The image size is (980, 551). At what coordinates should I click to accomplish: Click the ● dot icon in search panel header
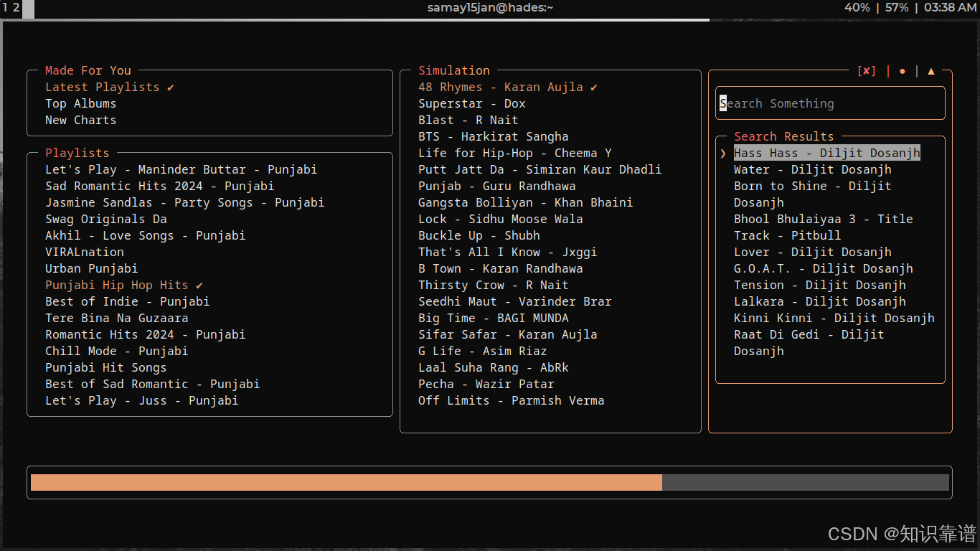tap(903, 70)
